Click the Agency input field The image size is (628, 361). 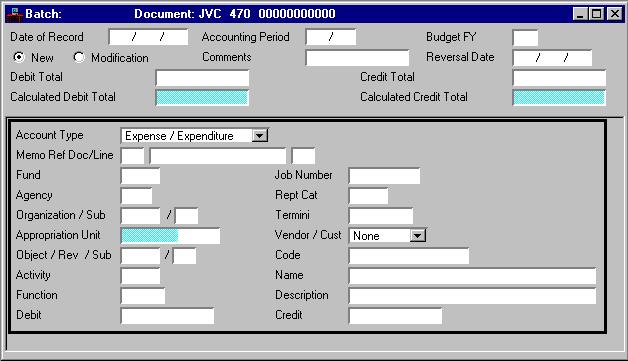[136, 196]
